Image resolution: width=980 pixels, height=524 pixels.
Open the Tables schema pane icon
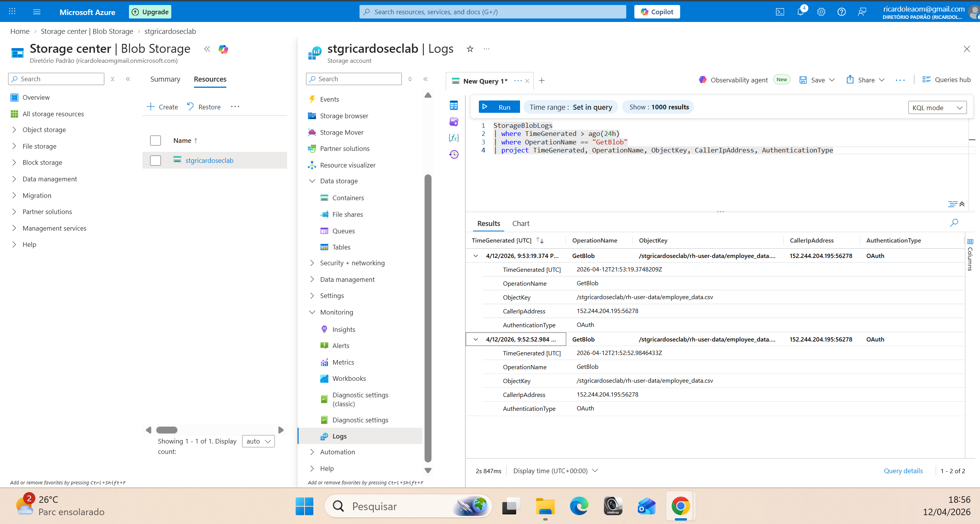coord(454,105)
